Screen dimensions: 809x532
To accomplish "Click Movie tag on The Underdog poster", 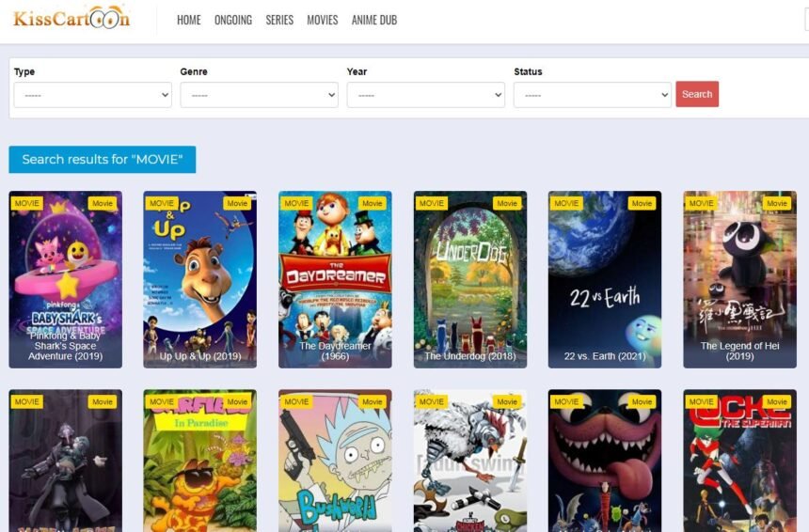I will click(507, 203).
